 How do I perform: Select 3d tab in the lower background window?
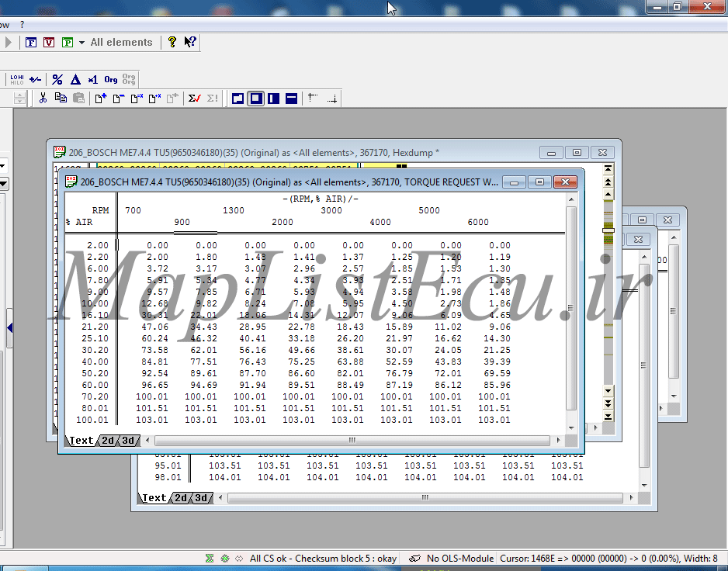[x=201, y=498]
